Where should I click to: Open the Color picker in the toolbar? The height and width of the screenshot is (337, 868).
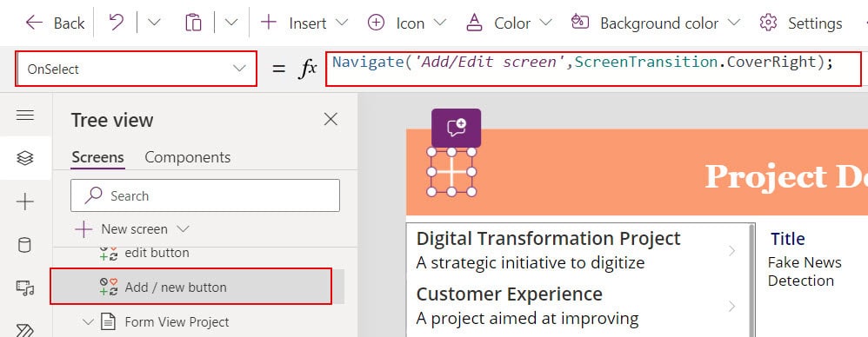(509, 23)
